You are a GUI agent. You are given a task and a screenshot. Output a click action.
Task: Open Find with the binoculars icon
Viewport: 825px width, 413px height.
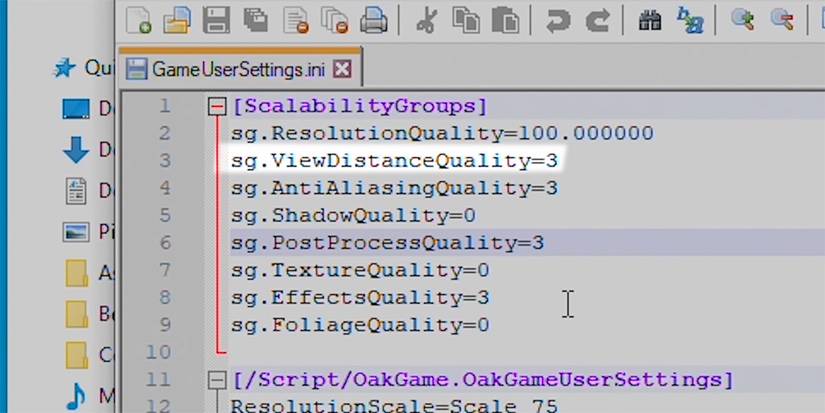(x=649, y=19)
